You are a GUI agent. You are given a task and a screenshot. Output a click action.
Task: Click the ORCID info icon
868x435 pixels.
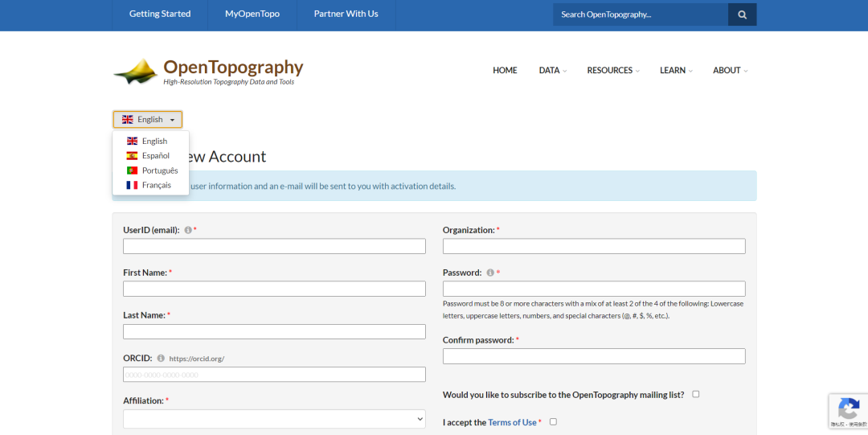161,358
